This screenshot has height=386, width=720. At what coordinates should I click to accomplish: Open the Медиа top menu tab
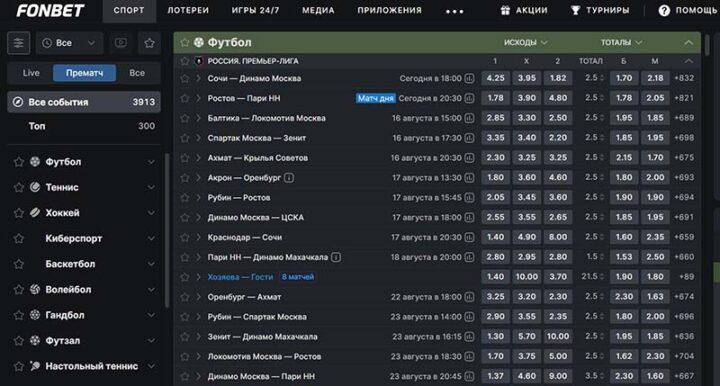click(x=318, y=11)
